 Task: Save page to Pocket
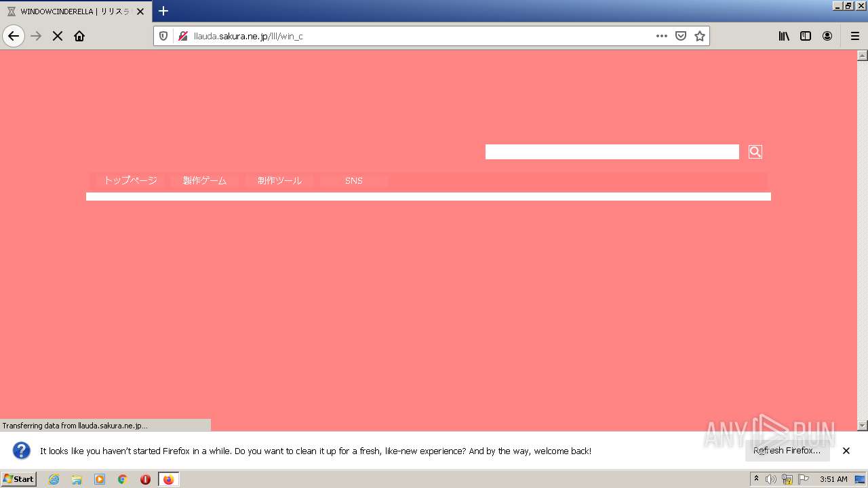point(681,36)
